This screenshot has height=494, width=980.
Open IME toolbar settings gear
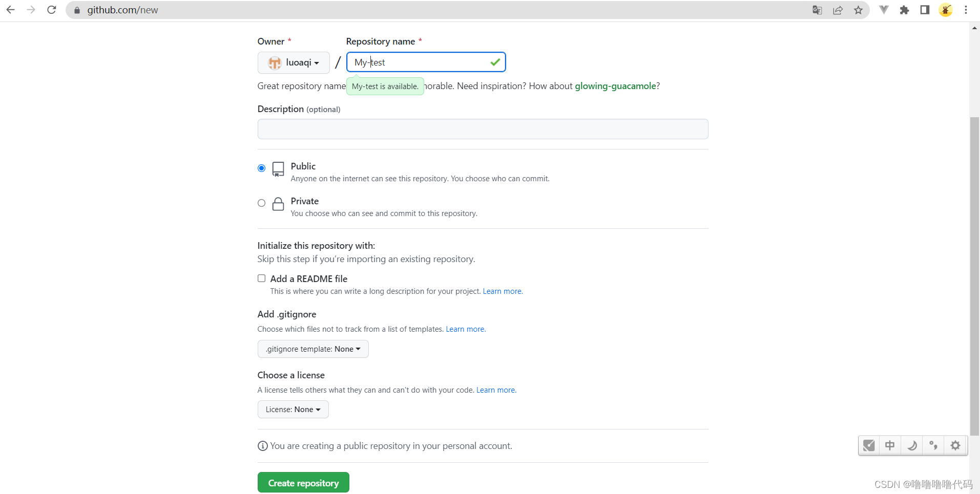(x=955, y=445)
